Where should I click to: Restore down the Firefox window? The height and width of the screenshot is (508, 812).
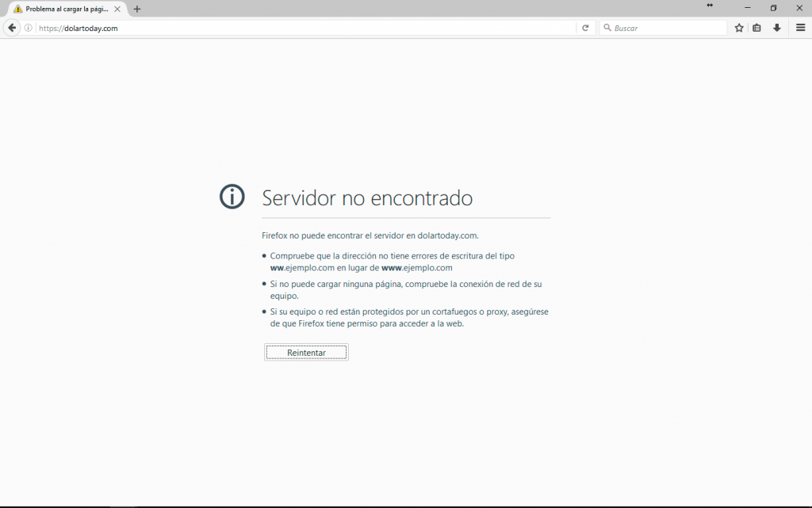(773, 8)
